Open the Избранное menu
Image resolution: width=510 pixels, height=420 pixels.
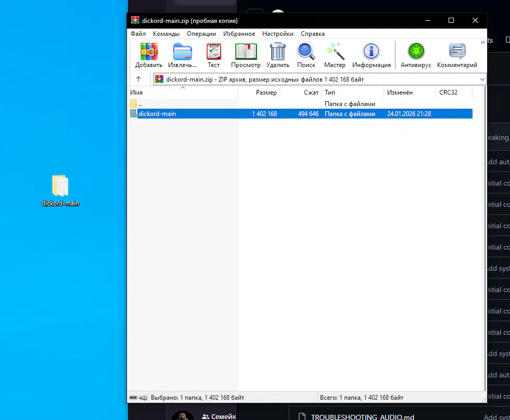pos(239,34)
